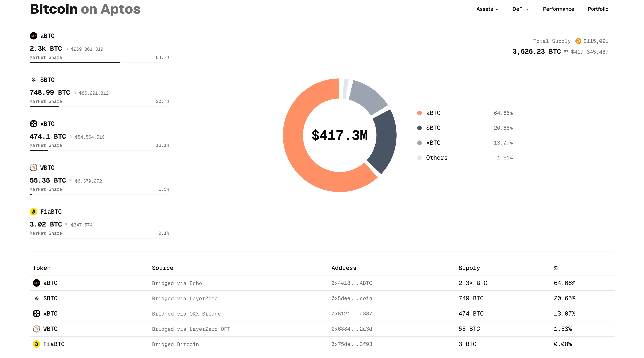Click the WBTC icon in the token table

tap(36, 329)
